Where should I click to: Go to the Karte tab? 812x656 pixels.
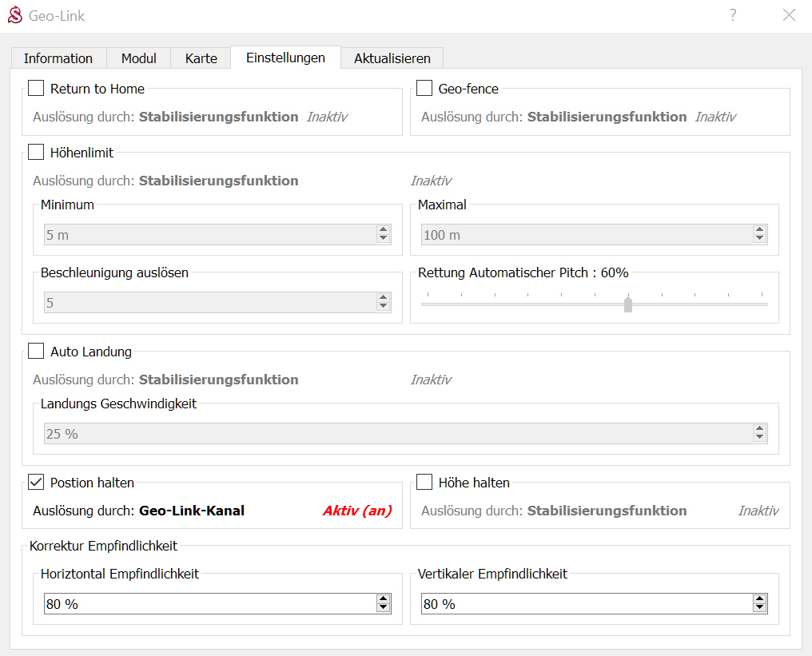201,58
